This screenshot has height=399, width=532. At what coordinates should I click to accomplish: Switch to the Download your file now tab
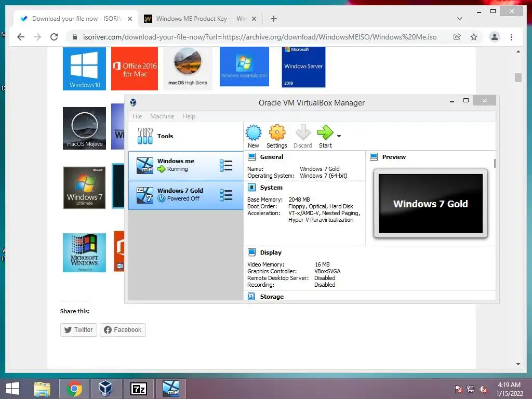point(76,19)
